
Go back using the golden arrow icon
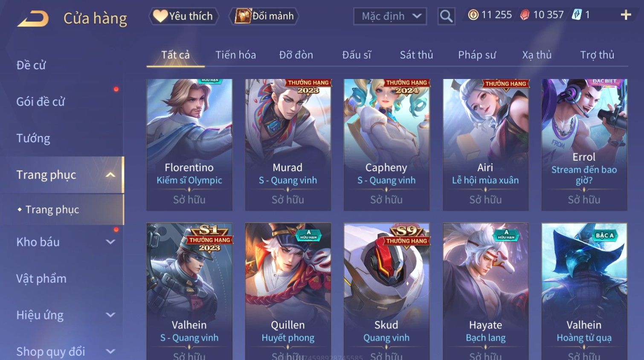[33, 18]
